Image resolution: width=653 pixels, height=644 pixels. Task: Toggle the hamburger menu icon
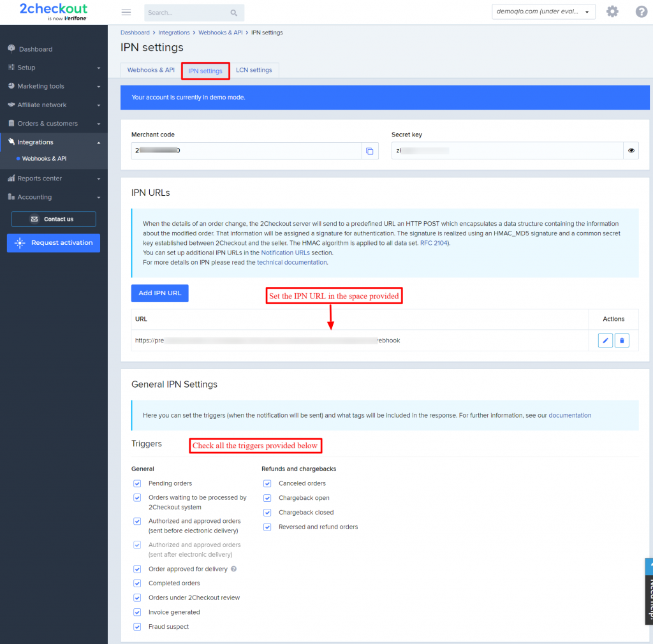(x=126, y=12)
